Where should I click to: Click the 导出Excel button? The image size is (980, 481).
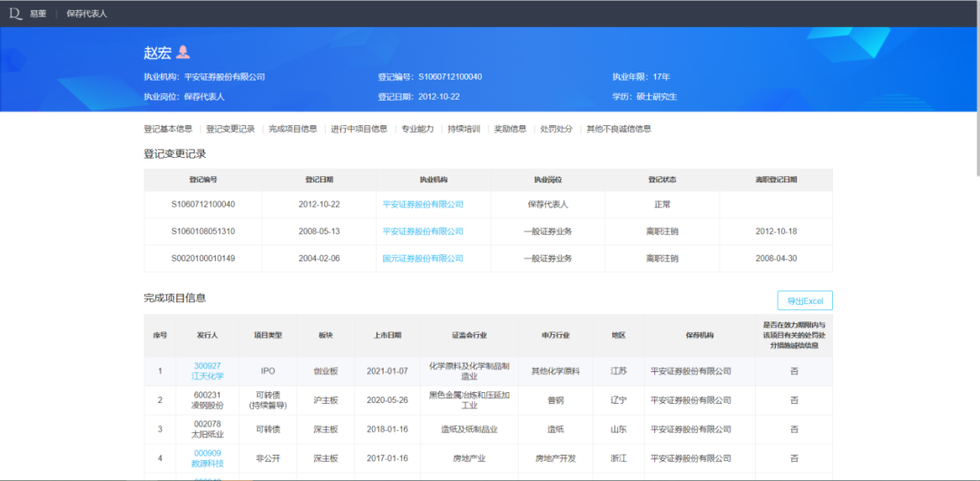(805, 301)
